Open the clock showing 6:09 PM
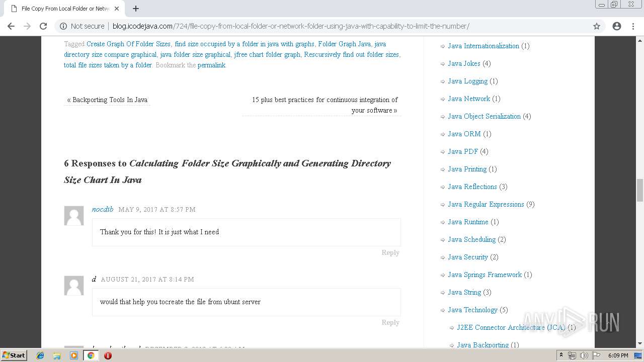Image resolution: width=644 pixels, height=362 pixels. [618, 355]
